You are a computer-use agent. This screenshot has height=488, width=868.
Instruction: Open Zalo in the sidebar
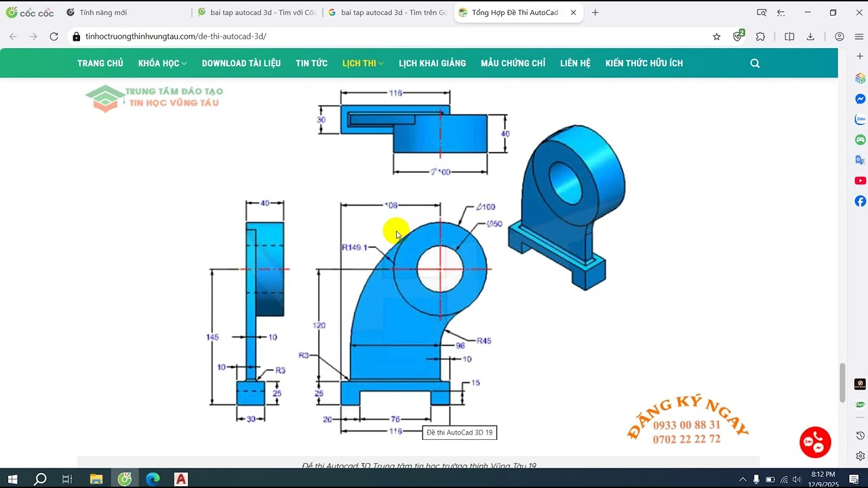pos(860,119)
